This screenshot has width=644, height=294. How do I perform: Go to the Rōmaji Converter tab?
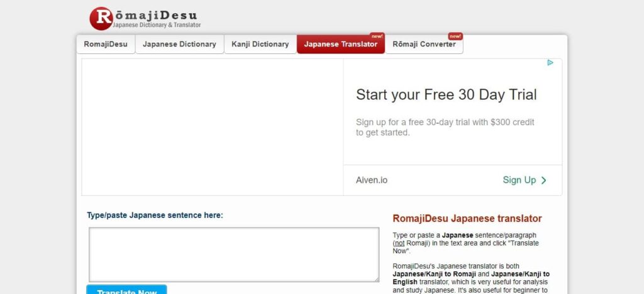424,44
